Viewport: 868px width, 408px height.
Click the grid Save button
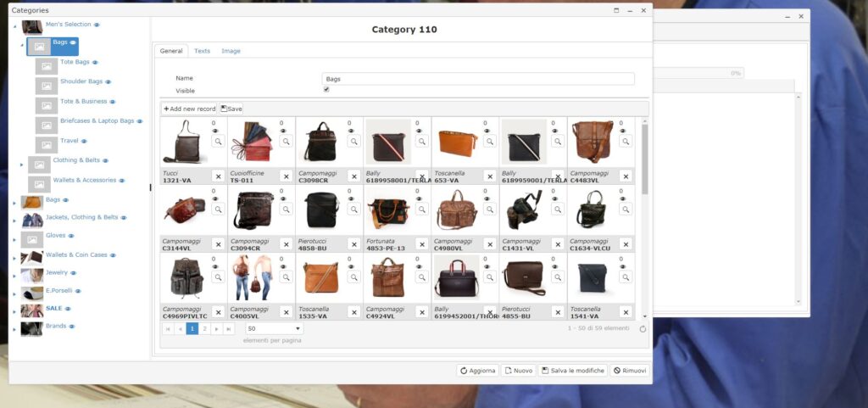point(231,109)
